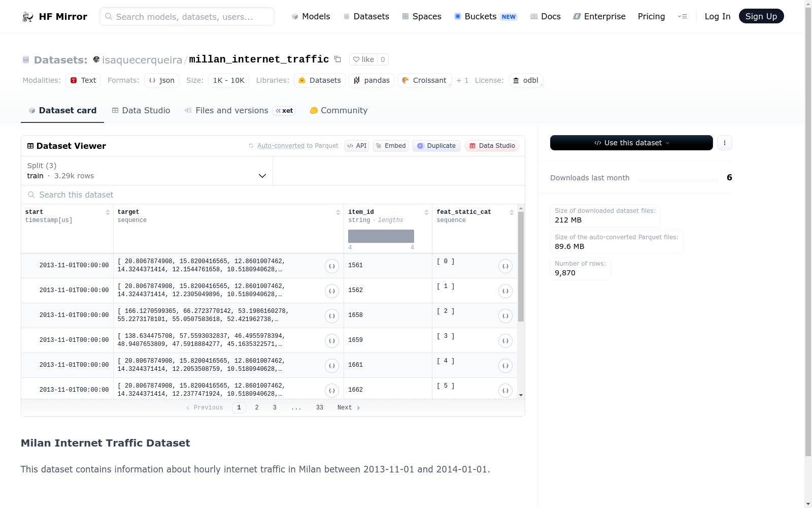Click the Sign Up button
The image size is (812, 508).
[x=761, y=16]
